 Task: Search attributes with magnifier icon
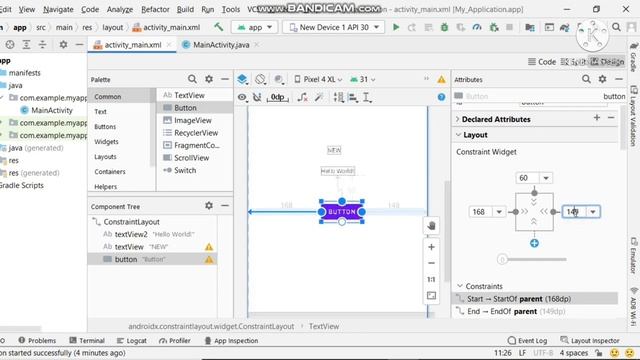[x=586, y=79]
